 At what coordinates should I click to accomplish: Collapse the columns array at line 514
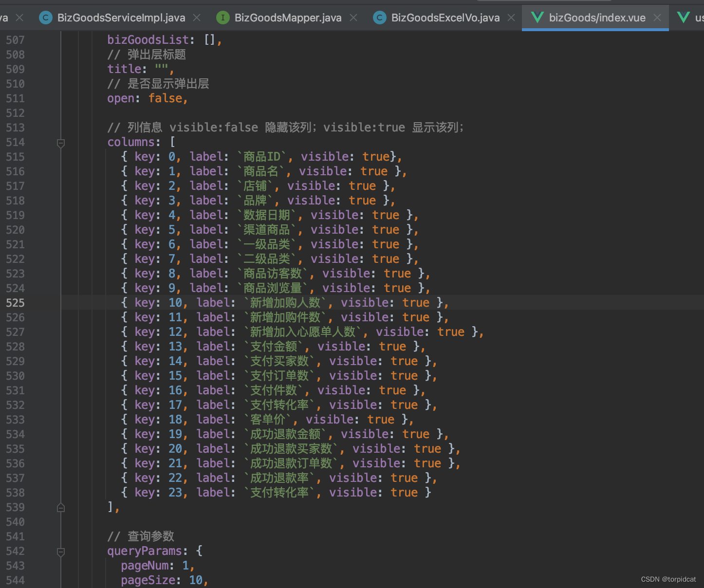(60, 143)
